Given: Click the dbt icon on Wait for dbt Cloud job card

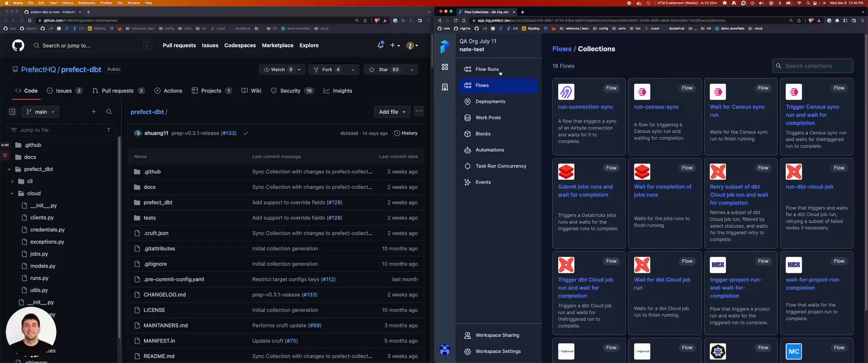Looking at the screenshot, I should (x=642, y=265).
